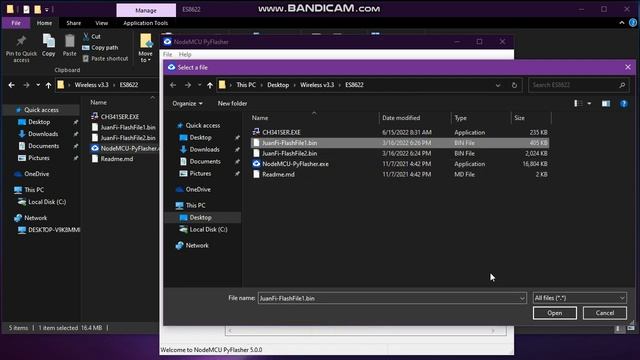Open the Organize dropdown
Screen dimensions: 640x360
click(x=187, y=104)
